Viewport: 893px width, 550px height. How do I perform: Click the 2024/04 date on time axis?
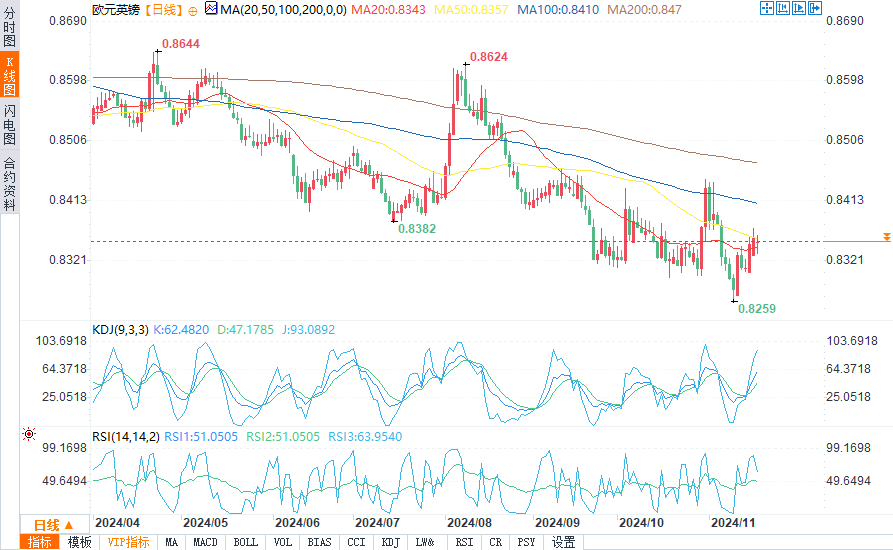[x=117, y=523]
